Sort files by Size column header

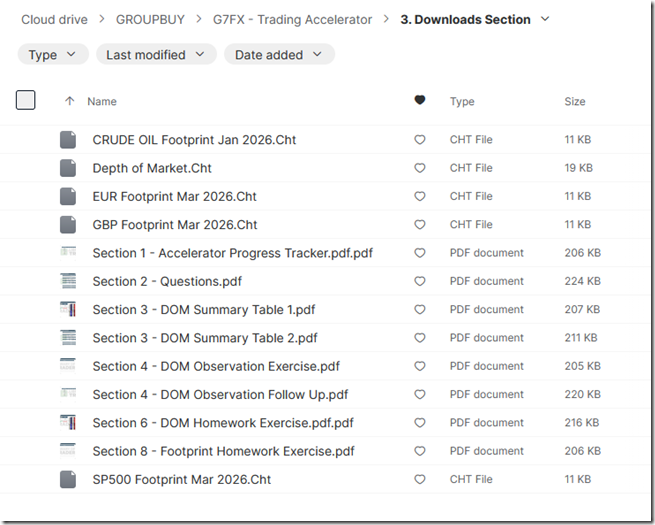[575, 101]
